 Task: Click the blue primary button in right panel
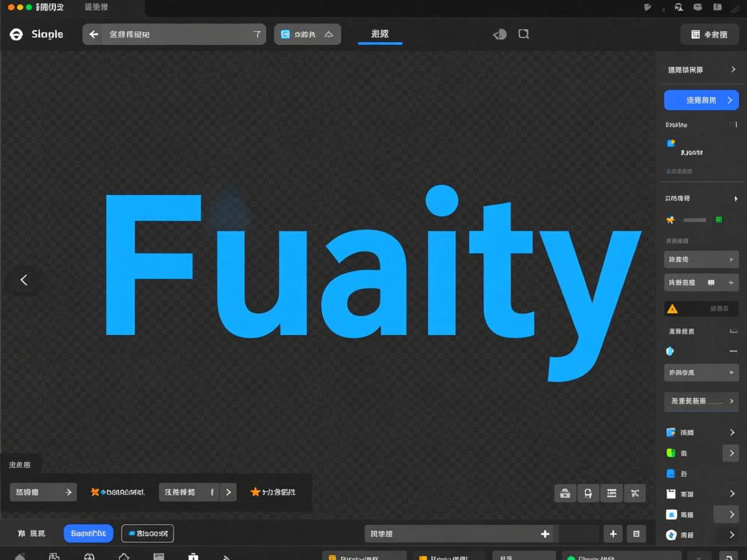click(701, 100)
